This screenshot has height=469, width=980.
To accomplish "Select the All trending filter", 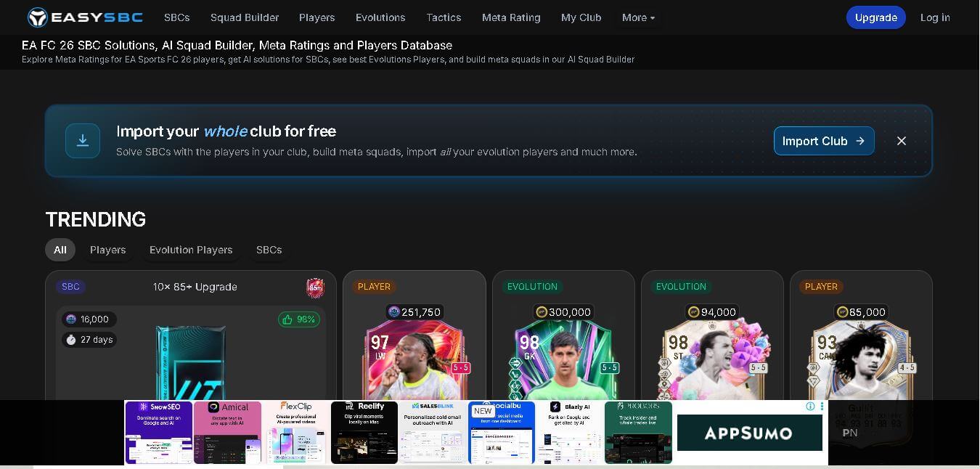I will [60, 250].
